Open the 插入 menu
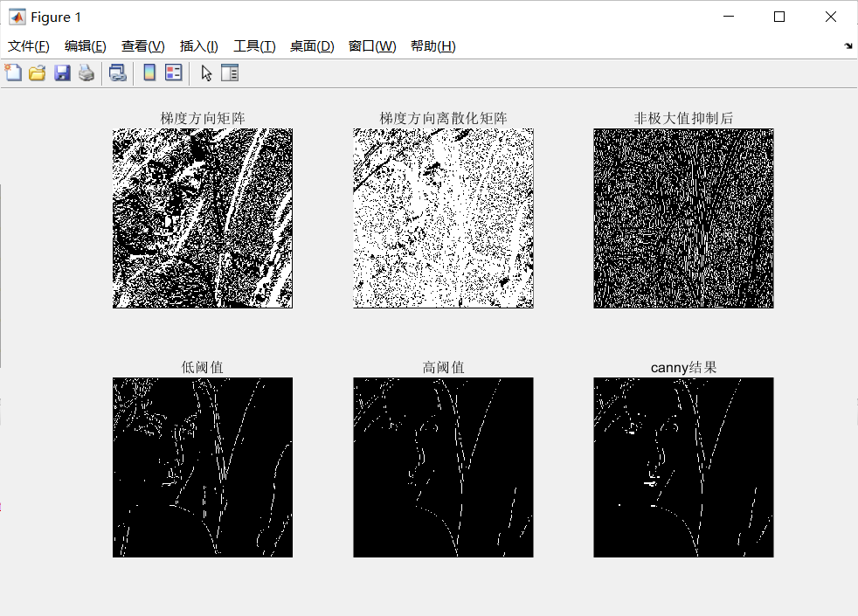The image size is (858, 616). [198, 45]
